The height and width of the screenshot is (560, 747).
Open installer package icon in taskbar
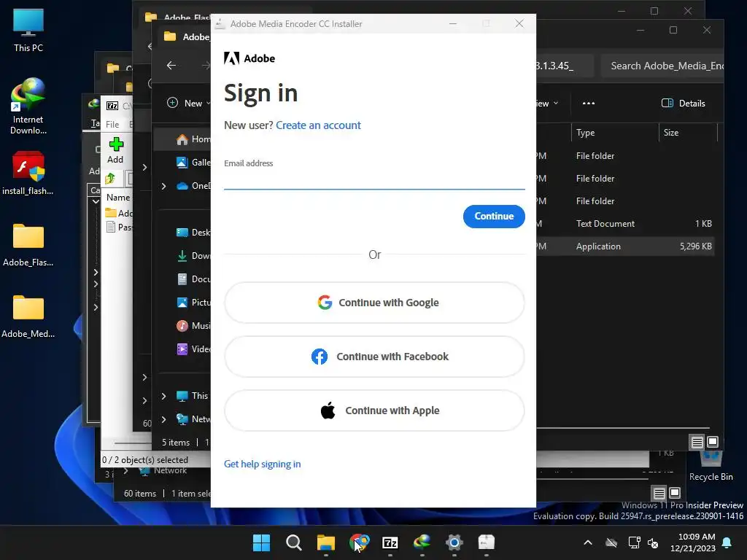487,542
